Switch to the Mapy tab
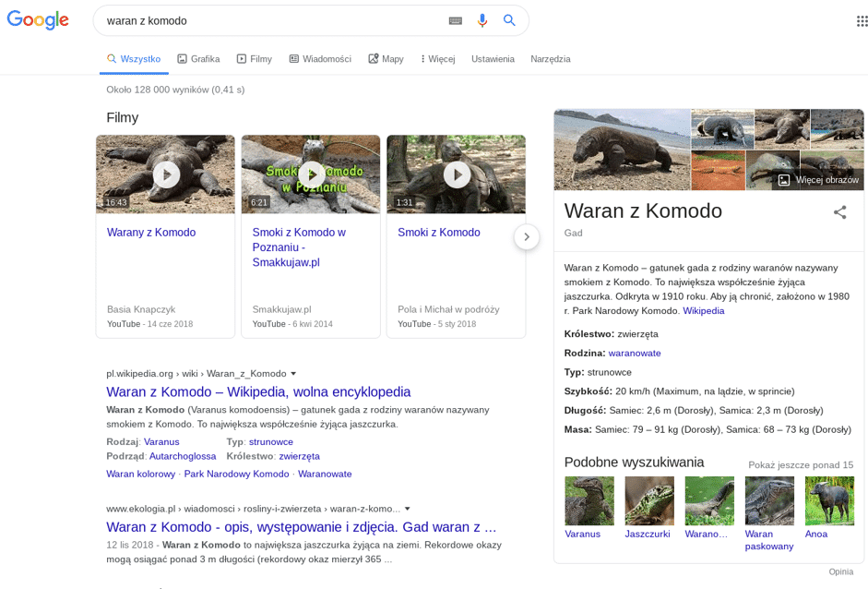The width and height of the screenshot is (868, 589). (x=386, y=59)
